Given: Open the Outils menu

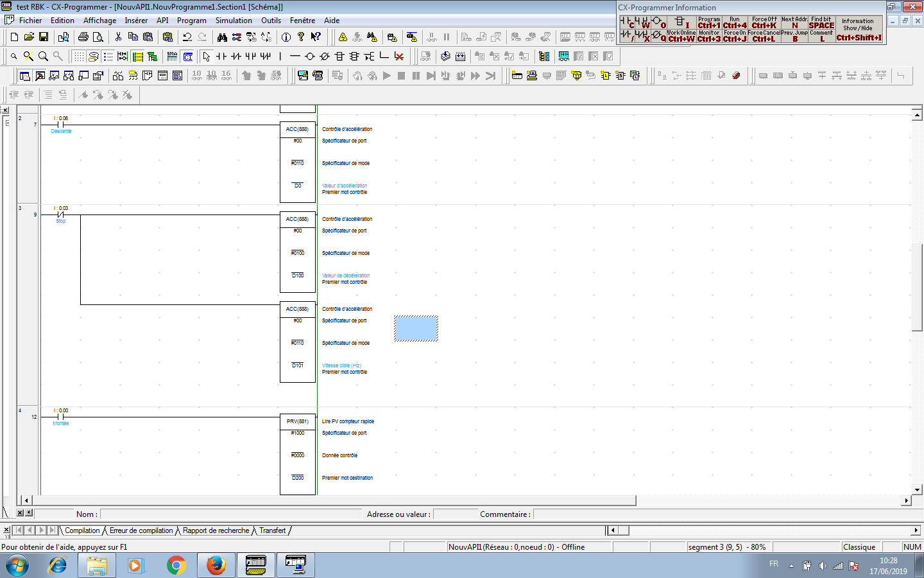Looking at the screenshot, I should click(x=271, y=21).
